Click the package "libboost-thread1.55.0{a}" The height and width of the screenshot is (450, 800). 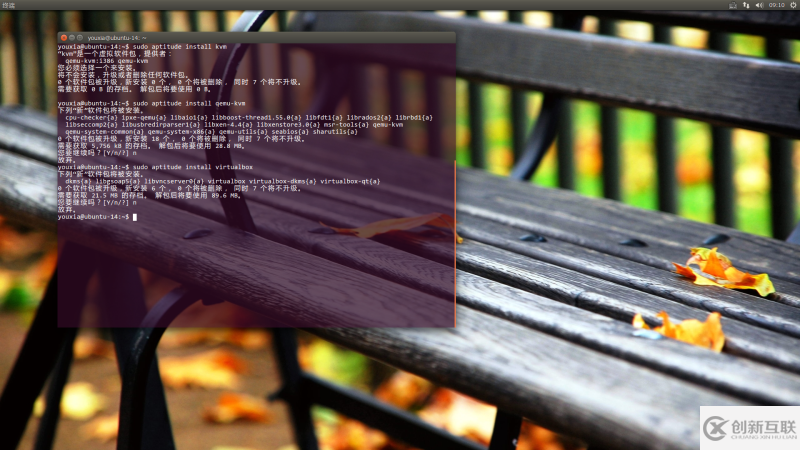257,117
